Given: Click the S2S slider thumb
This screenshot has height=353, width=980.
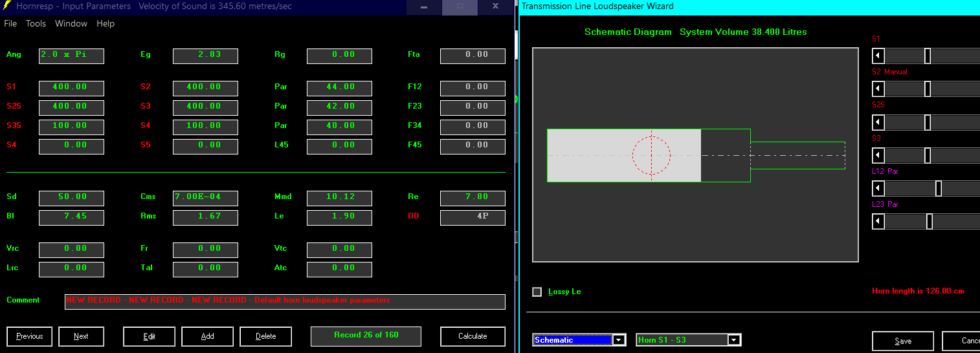Looking at the screenshot, I should coord(928,122).
